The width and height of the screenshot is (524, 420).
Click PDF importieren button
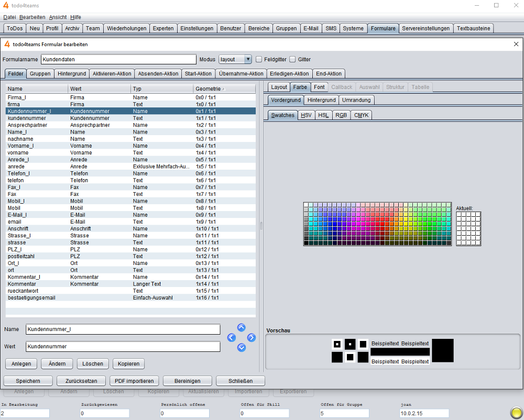[x=134, y=381]
